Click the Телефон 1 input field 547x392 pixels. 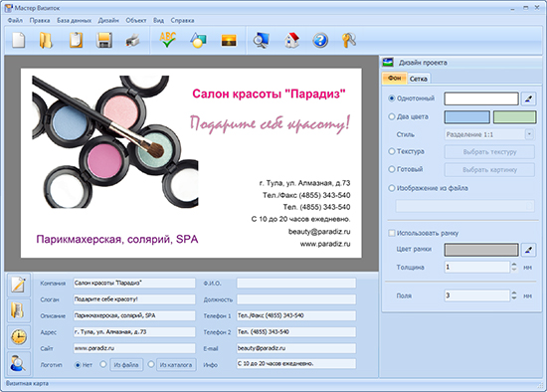click(x=296, y=315)
